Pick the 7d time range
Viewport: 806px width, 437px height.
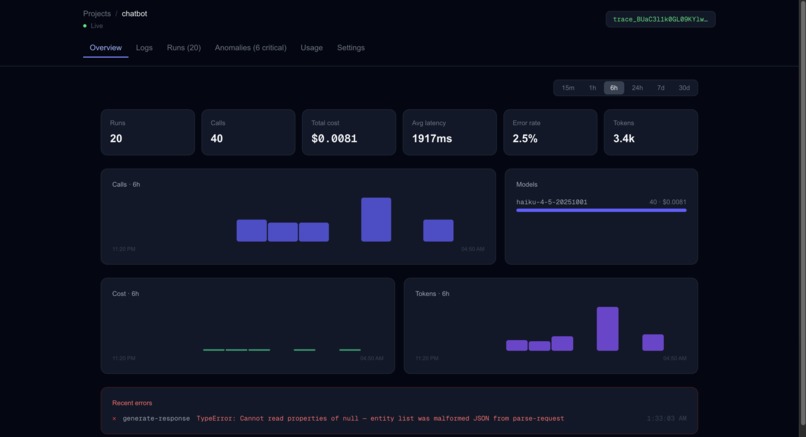coord(661,88)
